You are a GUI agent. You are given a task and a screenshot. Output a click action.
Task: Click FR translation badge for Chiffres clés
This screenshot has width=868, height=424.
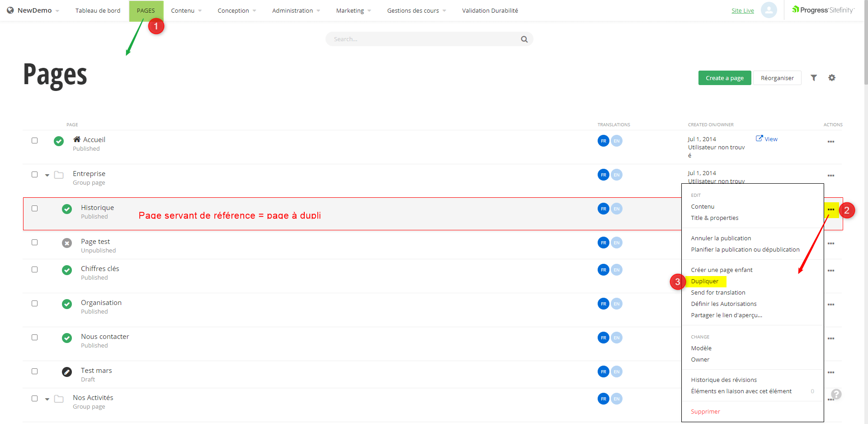pos(603,270)
